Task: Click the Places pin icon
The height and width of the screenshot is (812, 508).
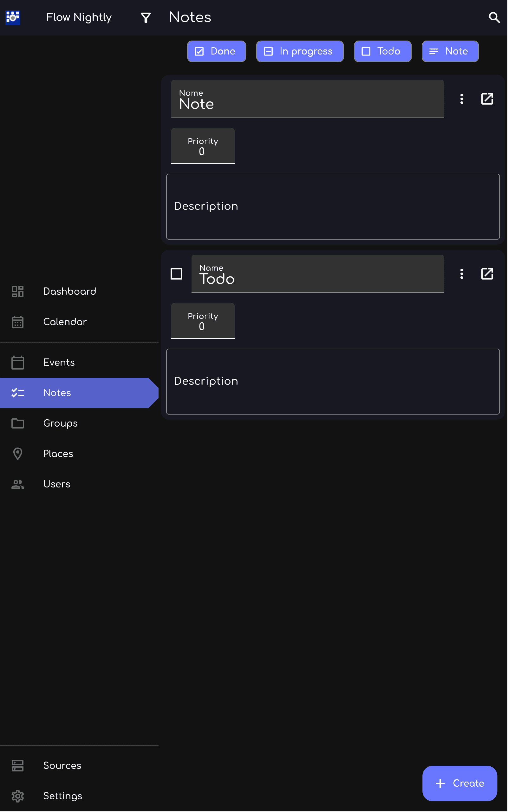Action: [18, 454]
